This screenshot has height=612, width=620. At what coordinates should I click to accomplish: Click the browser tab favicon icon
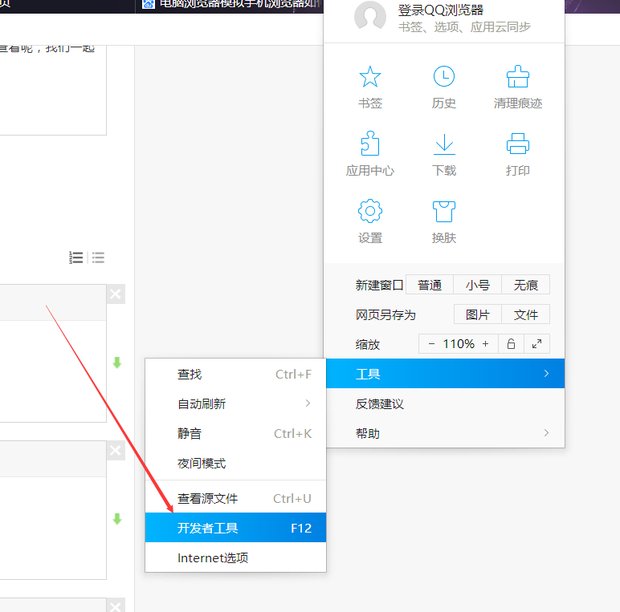coord(148,4)
